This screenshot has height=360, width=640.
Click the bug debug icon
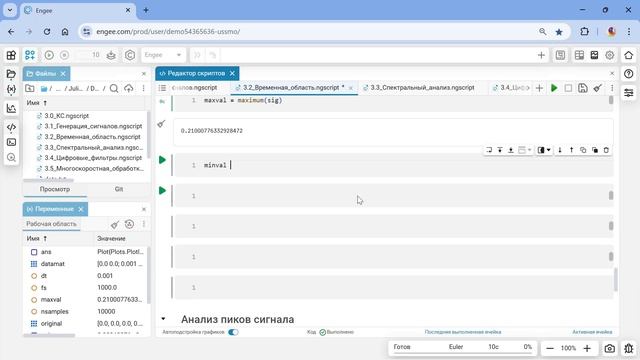(629, 348)
